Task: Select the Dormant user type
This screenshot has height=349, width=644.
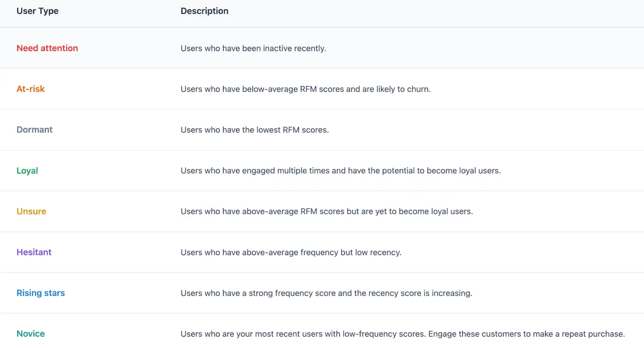Action: 35,130
